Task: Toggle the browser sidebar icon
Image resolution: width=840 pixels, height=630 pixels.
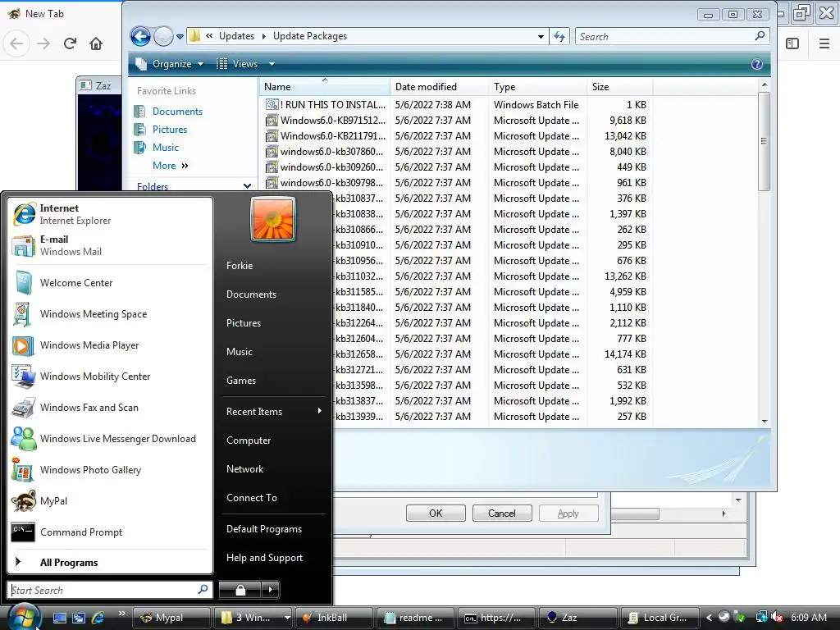Action: [x=792, y=43]
